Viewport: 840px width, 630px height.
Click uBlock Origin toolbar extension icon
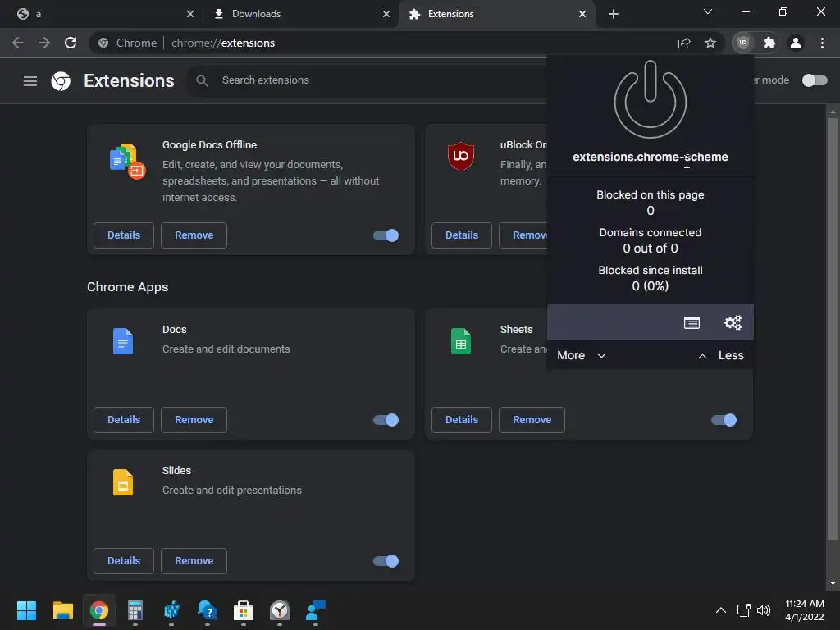(742, 43)
